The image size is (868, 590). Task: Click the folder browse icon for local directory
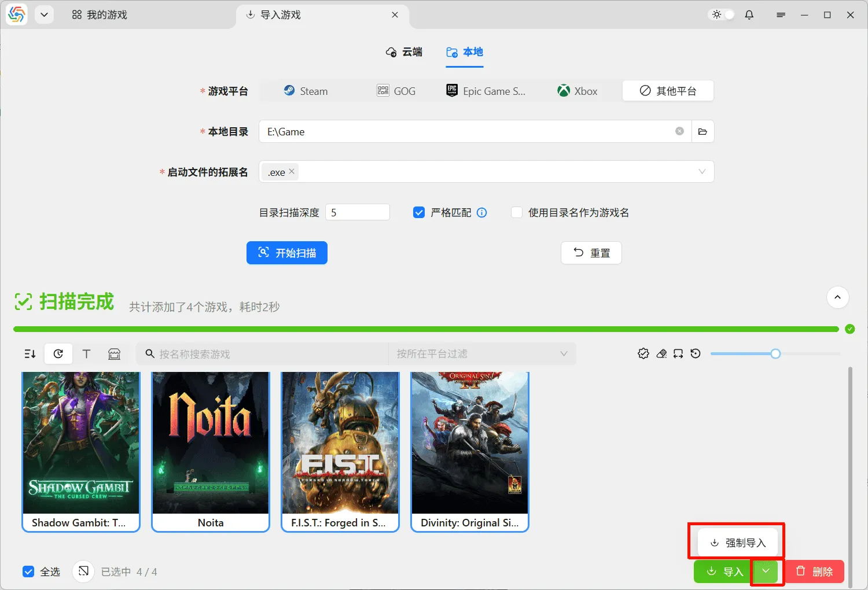coord(703,132)
